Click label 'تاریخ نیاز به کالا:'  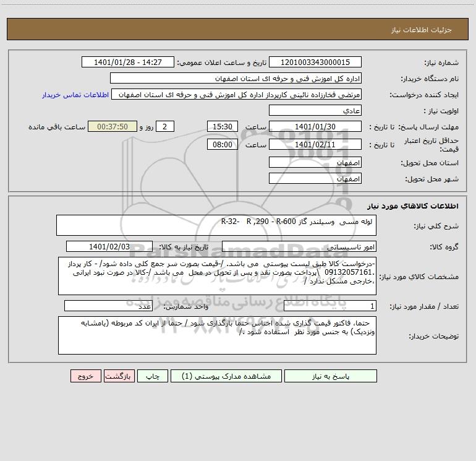[184, 247]
